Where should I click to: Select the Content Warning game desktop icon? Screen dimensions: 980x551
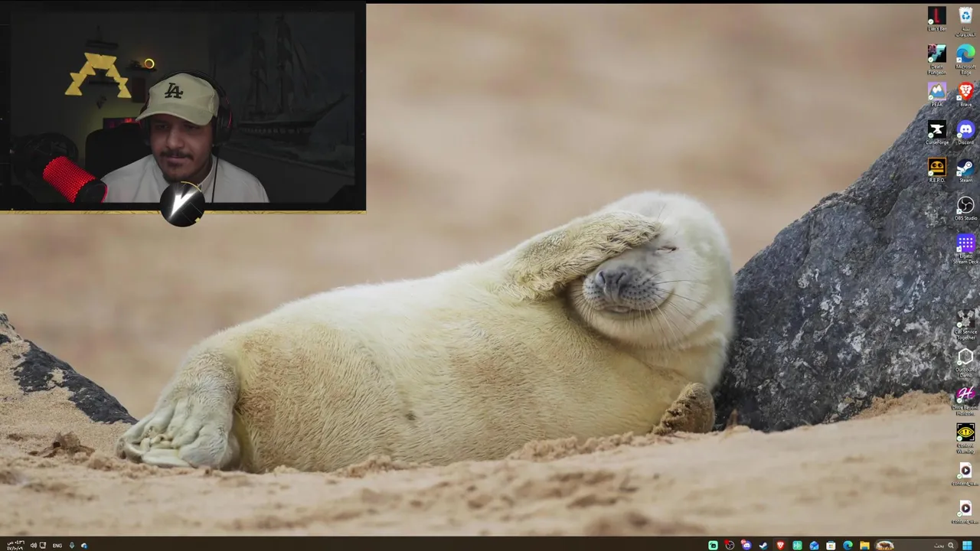tap(965, 439)
